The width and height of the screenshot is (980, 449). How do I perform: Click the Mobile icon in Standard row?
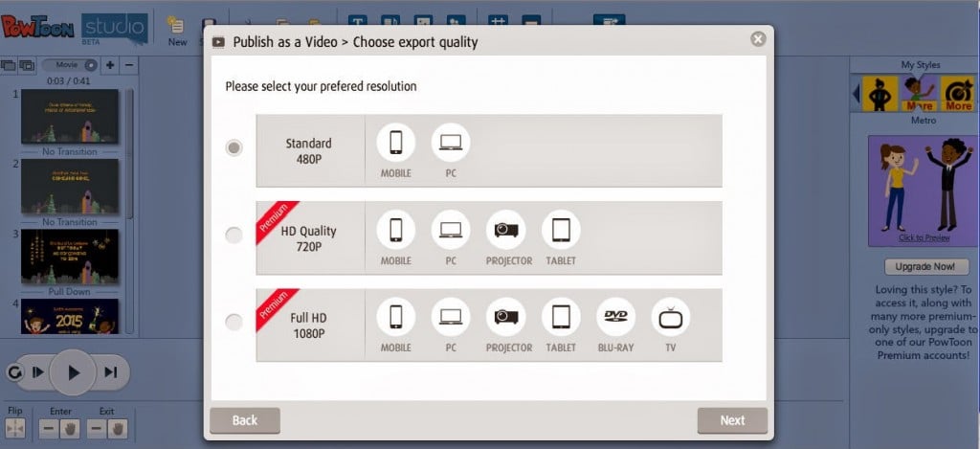point(395,143)
